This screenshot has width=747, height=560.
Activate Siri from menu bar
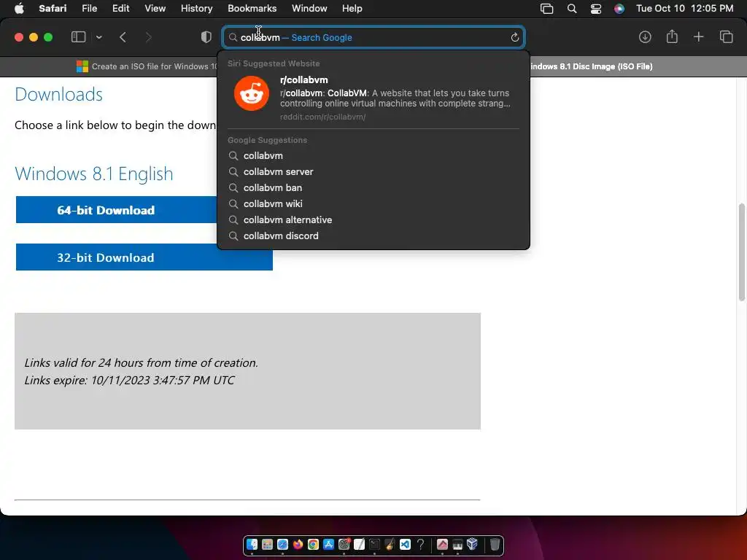pyautogui.click(x=619, y=9)
